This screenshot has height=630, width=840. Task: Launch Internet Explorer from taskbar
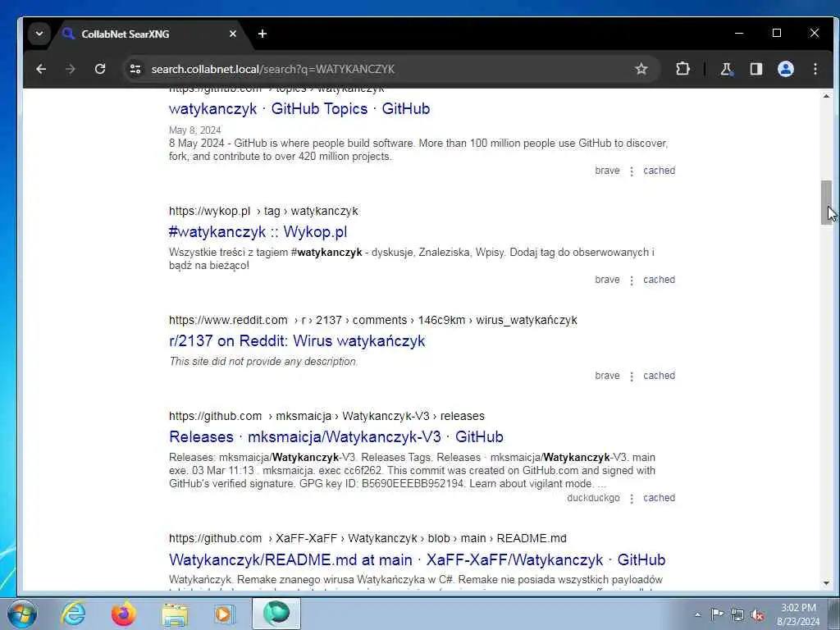coord(73,614)
